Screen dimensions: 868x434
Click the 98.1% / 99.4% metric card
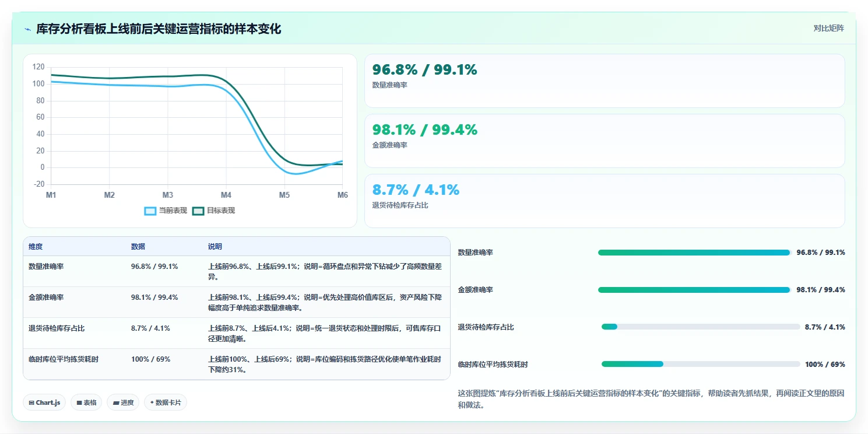click(605, 141)
